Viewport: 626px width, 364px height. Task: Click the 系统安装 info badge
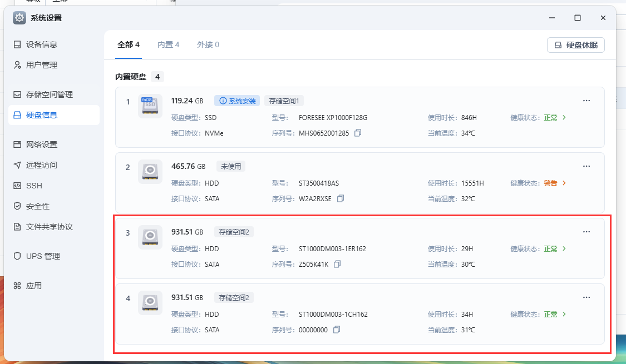click(237, 101)
